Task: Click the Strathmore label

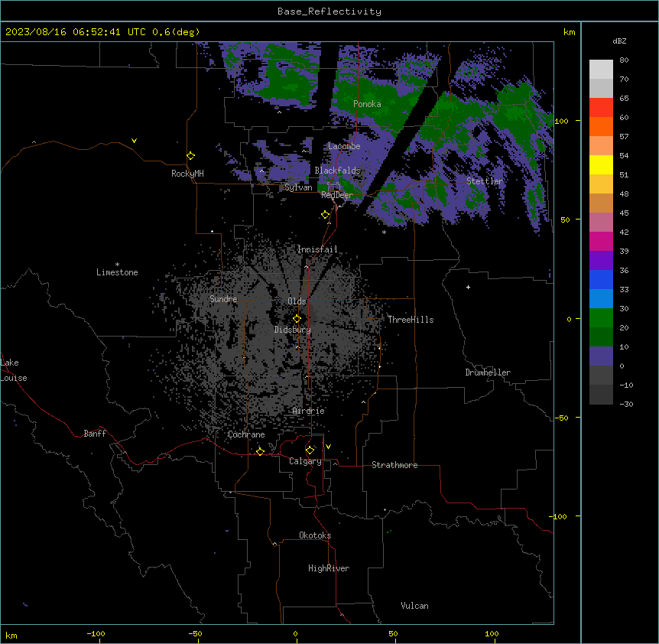Action: click(394, 465)
